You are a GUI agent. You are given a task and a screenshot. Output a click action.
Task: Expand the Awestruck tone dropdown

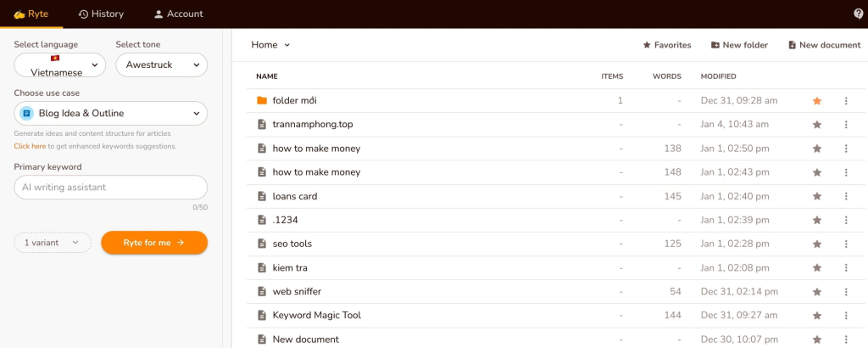161,65
